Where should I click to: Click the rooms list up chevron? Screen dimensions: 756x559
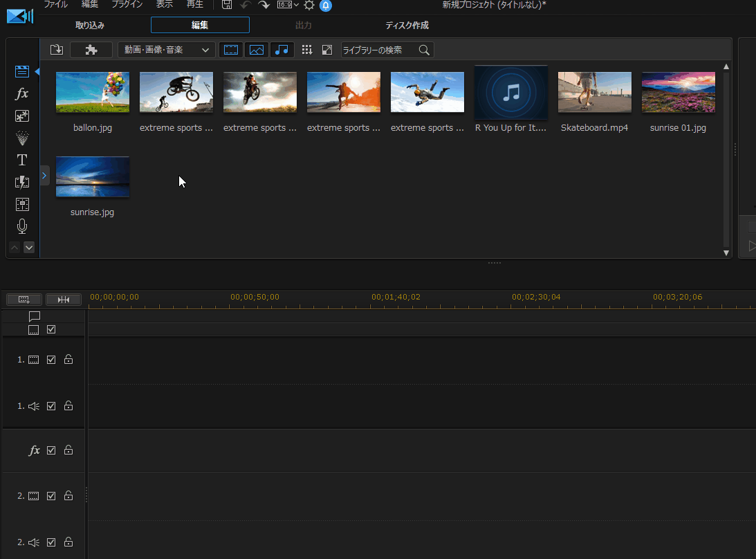[x=15, y=248]
